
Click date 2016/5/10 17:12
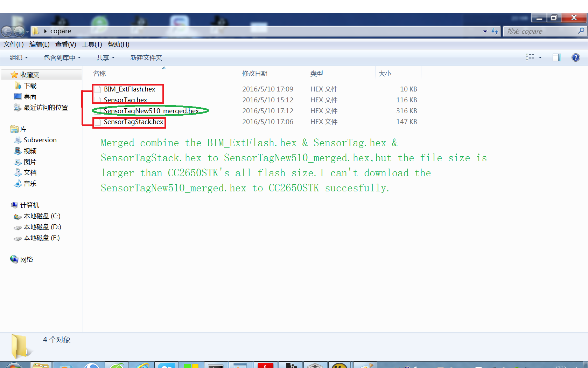[x=268, y=111]
